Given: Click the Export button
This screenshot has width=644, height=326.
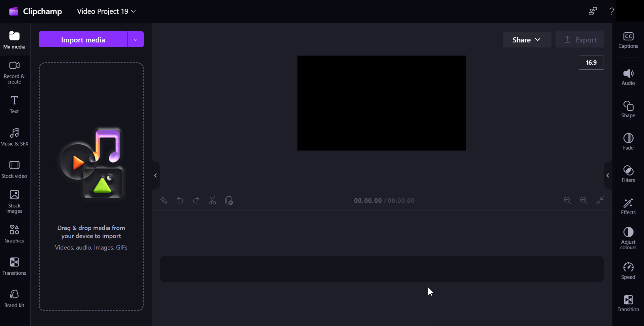Looking at the screenshot, I should (x=580, y=40).
